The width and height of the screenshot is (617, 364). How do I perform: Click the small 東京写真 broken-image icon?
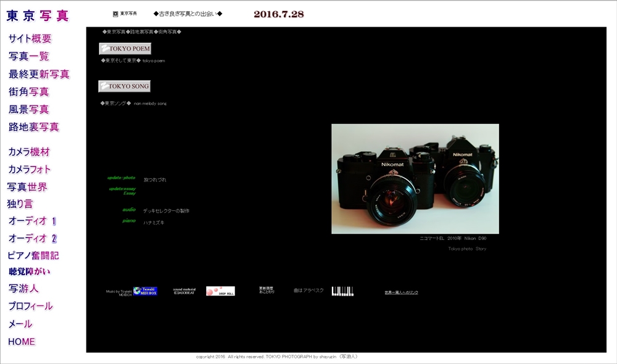pyautogui.click(x=115, y=14)
